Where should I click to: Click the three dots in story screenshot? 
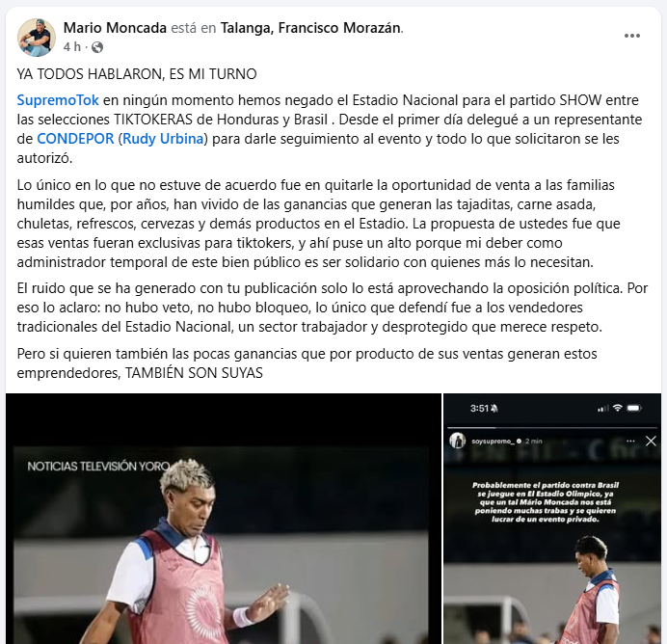click(630, 442)
